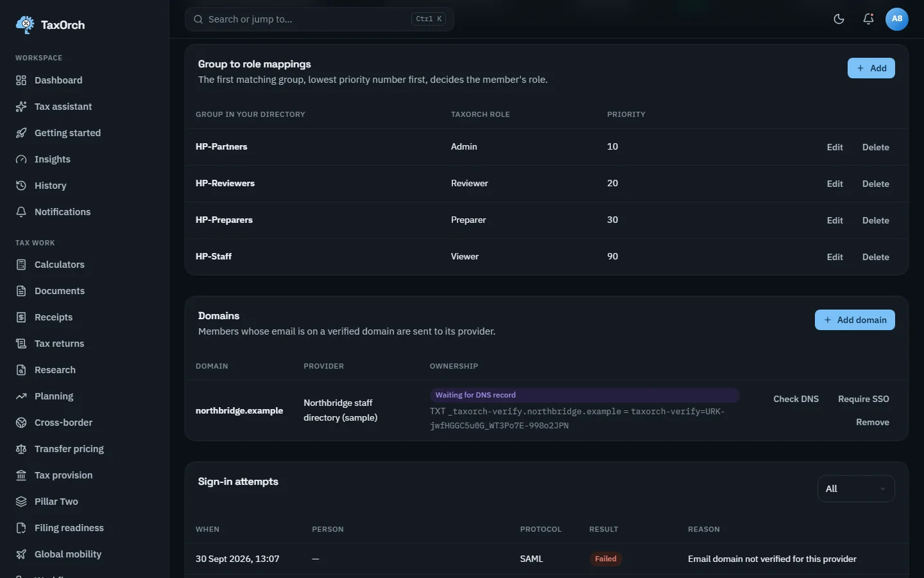Click the 30 Sept 2026, 13:07 timestamp
Image resolution: width=924 pixels, height=578 pixels.
click(237, 559)
